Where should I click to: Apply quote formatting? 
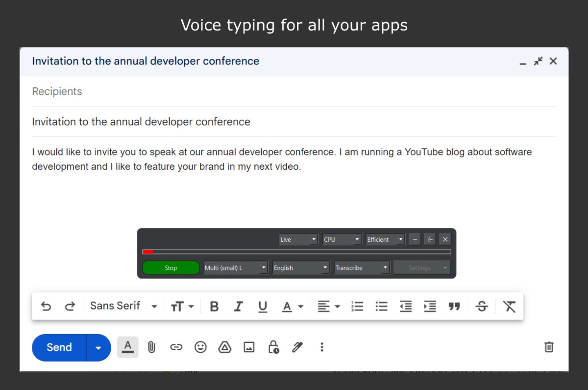(454, 307)
